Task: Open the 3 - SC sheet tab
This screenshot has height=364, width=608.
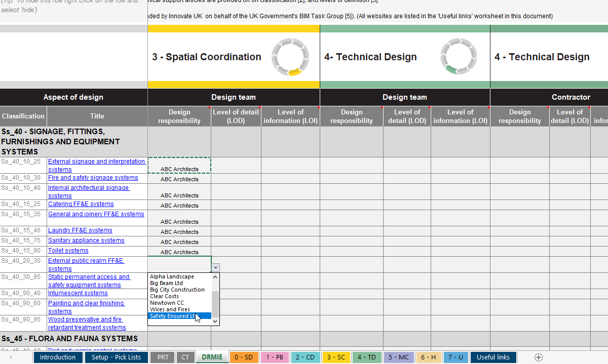Action: (336, 357)
